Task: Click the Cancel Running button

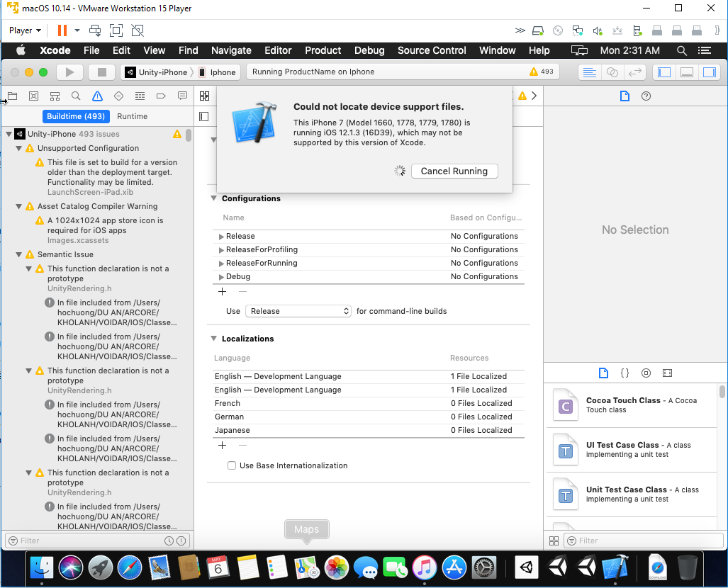Action: coord(454,171)
